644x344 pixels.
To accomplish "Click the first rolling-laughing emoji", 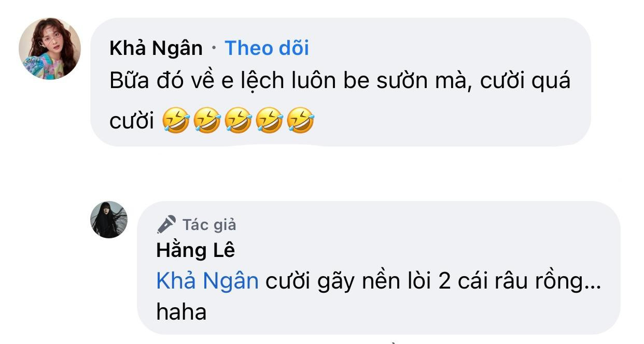I will pyautogui.click(x=175, y=120).
